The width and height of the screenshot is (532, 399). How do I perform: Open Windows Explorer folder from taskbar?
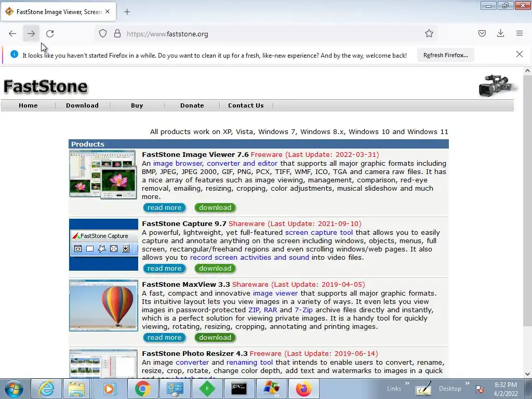click(77, 389)
